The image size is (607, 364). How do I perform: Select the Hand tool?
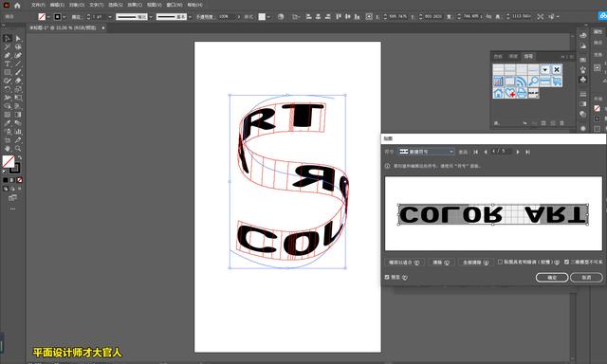[8, 149]
